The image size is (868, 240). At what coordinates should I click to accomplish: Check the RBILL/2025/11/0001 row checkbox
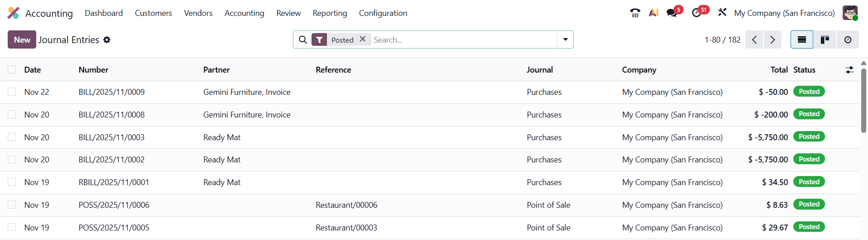[12, 182]
